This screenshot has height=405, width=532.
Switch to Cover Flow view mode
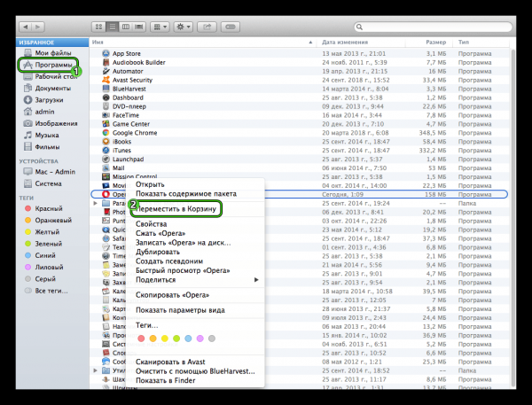(x=139, y=27)
